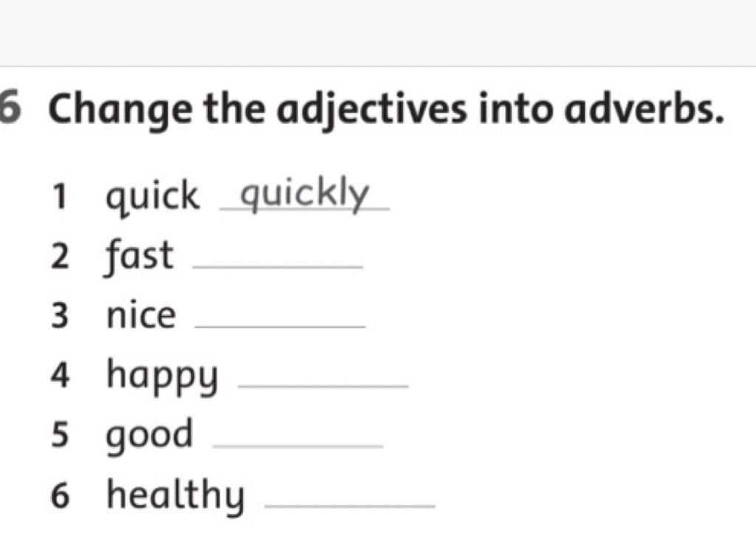Click the example answer 'quickly'
The height and width of the screenshot is (535, 756).
pos(305,194)
